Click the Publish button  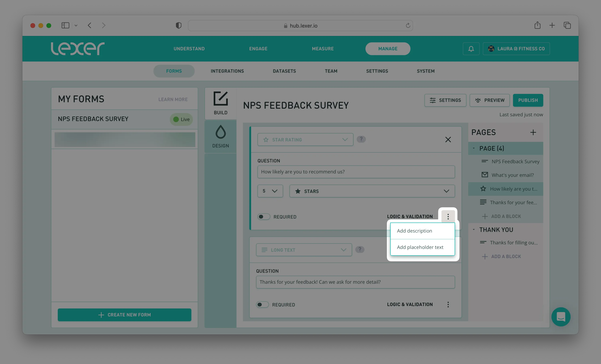528,100
